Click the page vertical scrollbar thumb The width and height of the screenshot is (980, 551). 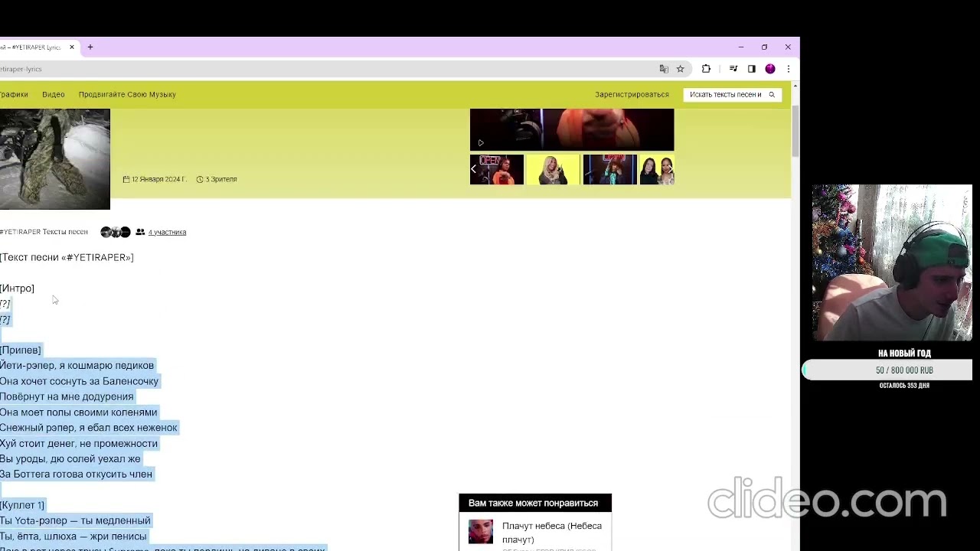tap(795, 130)
